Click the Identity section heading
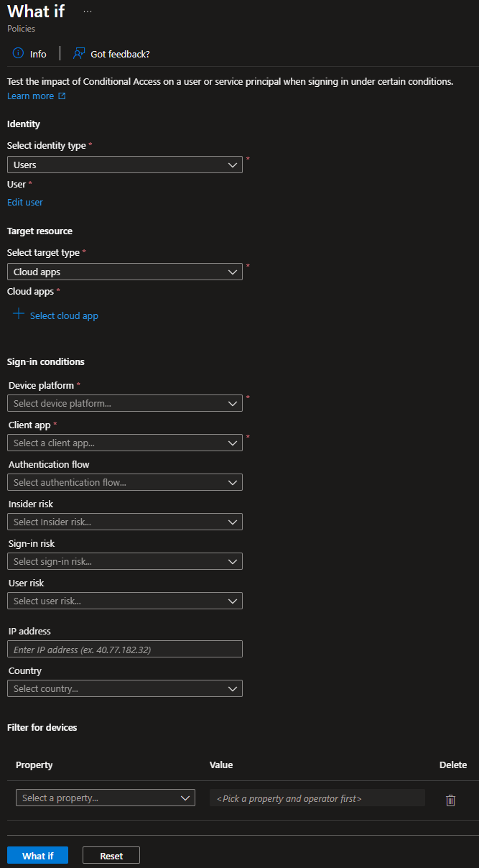 pos(24,124)
